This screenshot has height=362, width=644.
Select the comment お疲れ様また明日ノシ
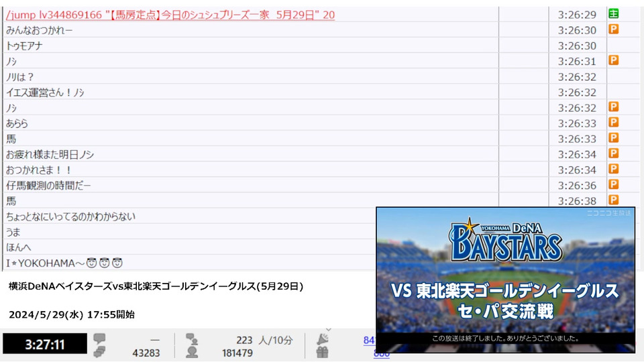click(50, 155)
